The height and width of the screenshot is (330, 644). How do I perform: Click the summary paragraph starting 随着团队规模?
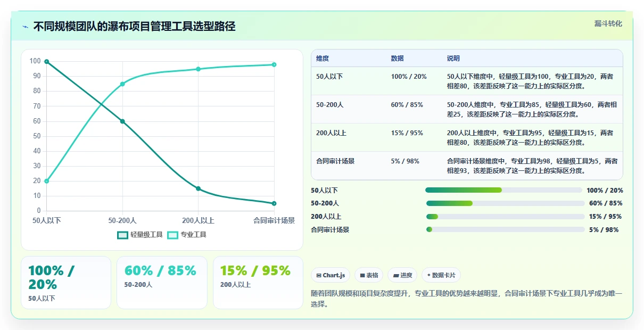point(466,299)
